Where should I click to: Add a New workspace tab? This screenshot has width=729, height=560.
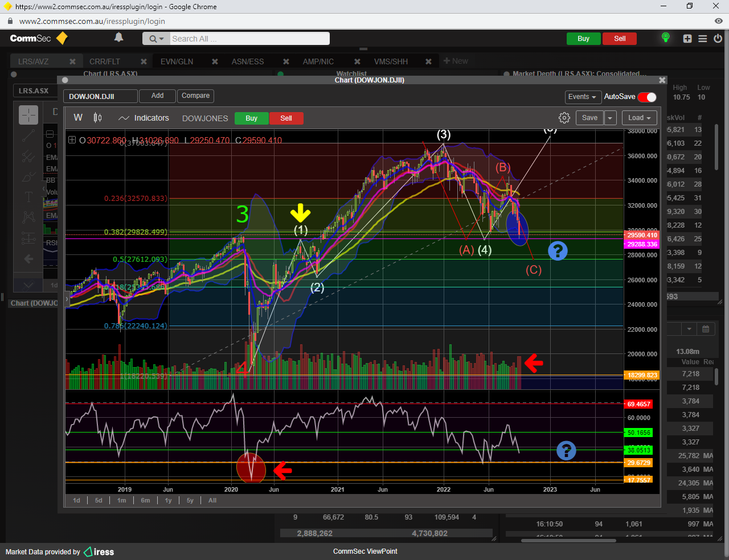click(x=456, y=61)
